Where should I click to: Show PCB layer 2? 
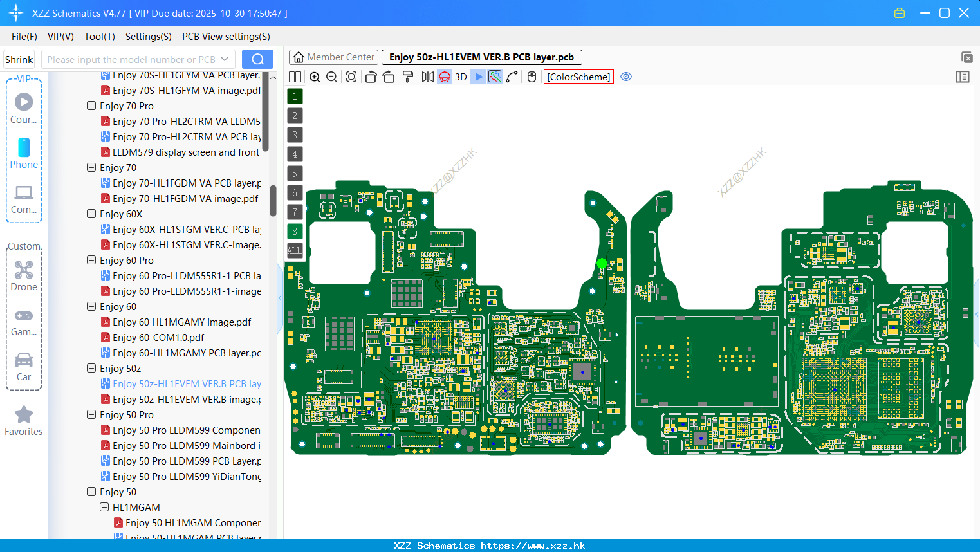pos(295,116)
